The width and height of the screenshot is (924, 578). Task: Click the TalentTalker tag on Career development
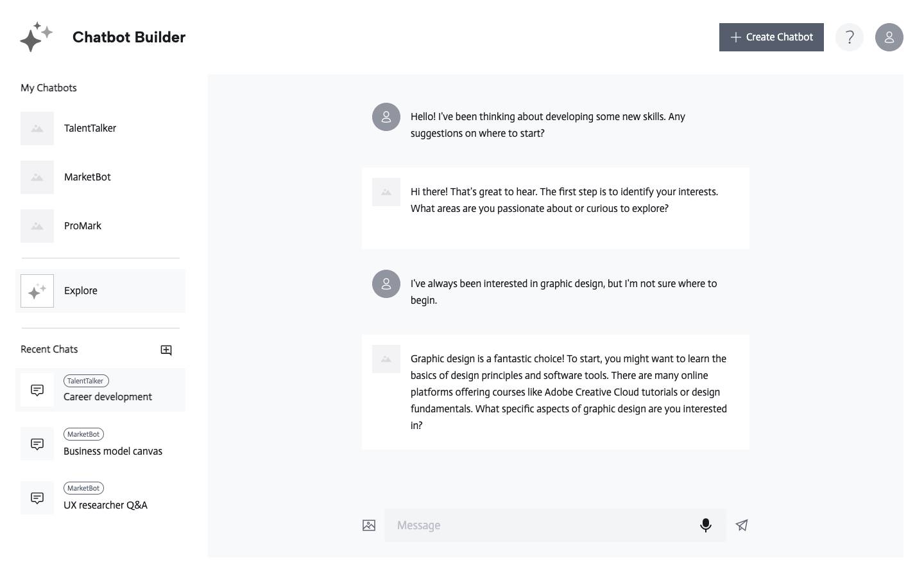click(86, 381)
